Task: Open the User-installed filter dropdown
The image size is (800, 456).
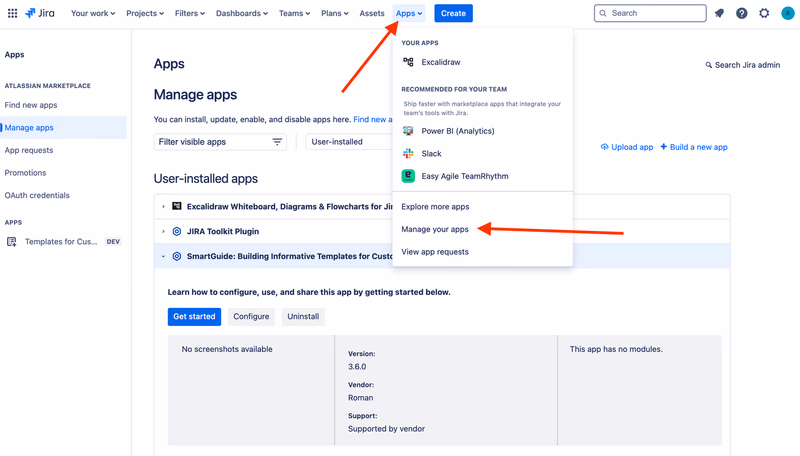Action: tap(349, 142)
